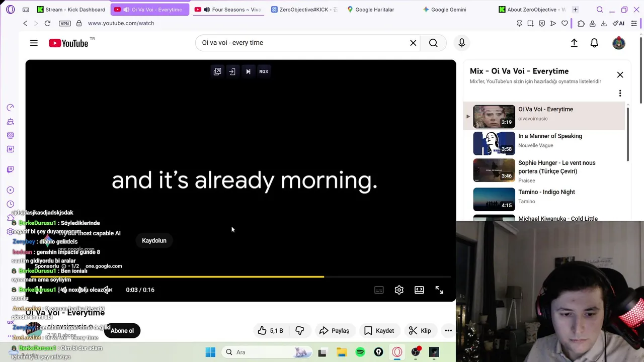Screen dimensions: 644x362
Task: Click the GX Corner gamepad icon
Action: [x=26, y=10]
